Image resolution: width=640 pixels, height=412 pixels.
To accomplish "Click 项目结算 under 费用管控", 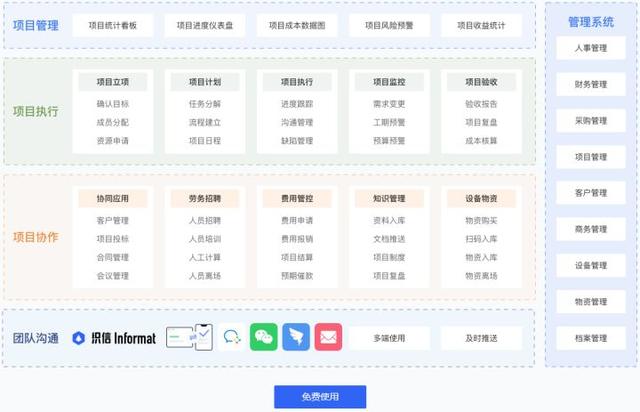I will pos(297,258).
